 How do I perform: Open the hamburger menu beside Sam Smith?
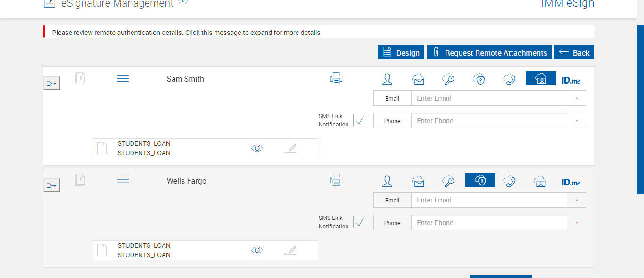(123, 78)
